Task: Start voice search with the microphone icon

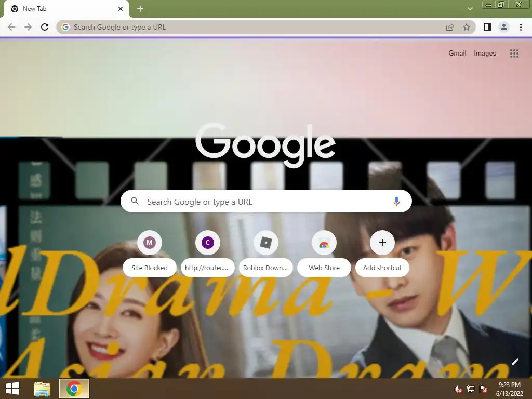Action: coord(396,201)
